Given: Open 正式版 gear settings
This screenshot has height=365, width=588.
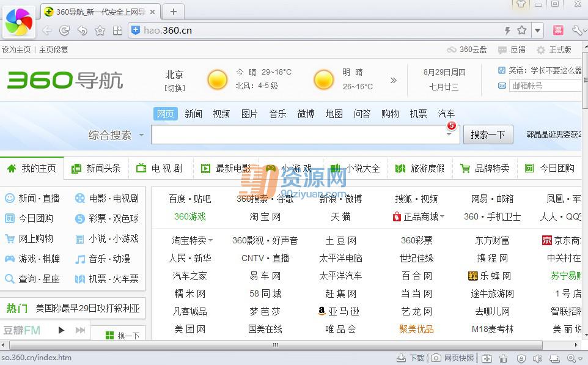Looking at the screenshot, I should click(554, 50).
